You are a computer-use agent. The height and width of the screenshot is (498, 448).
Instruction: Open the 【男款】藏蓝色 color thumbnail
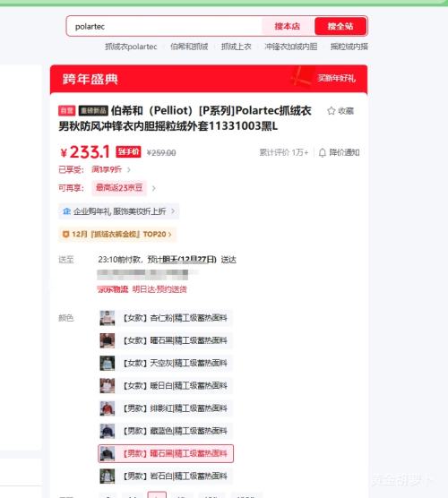pos(108,431)
